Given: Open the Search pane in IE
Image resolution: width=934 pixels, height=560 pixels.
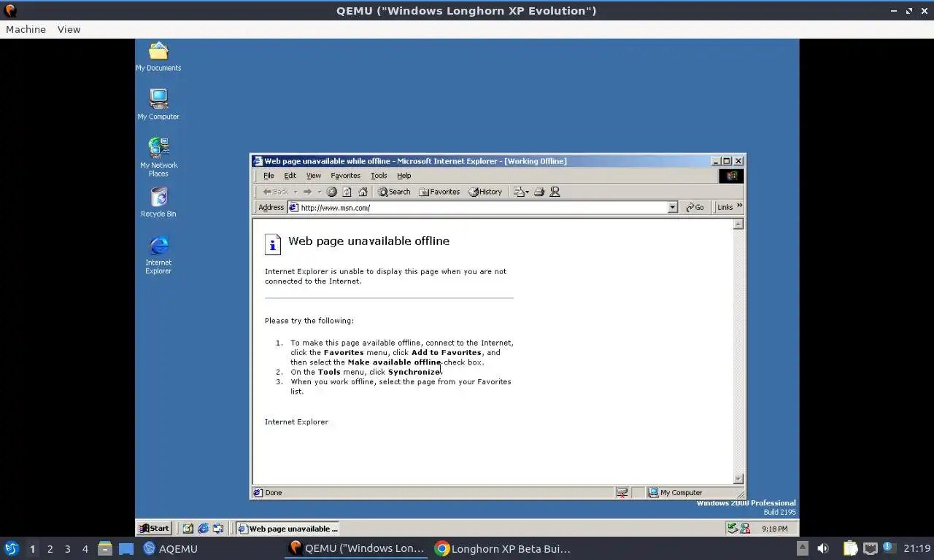Looking at the screenshot, I should pyautogui.click(x=394, y=192).
